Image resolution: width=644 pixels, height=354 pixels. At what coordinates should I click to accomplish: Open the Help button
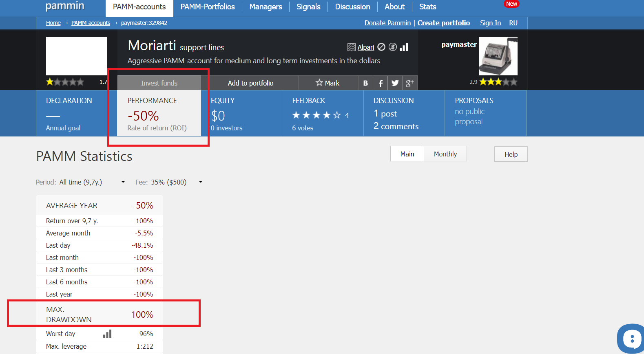pyautogui.click(x=511, y=154)
